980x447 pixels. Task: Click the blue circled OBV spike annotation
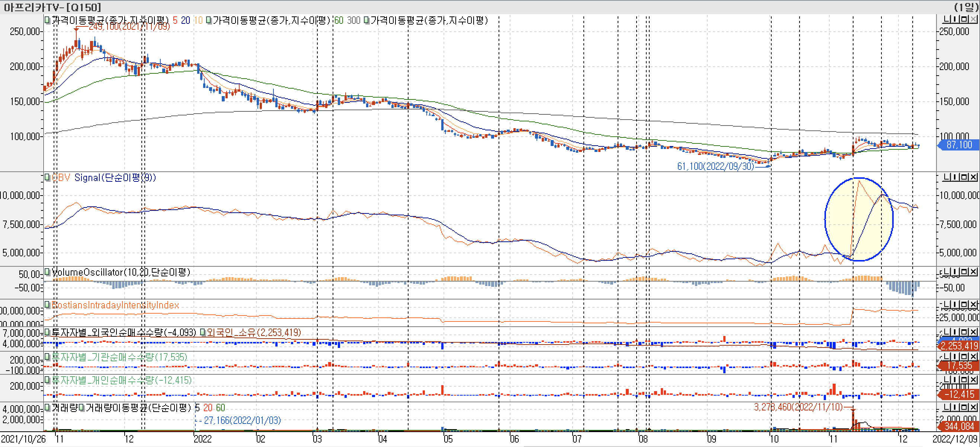click(859, 219)
